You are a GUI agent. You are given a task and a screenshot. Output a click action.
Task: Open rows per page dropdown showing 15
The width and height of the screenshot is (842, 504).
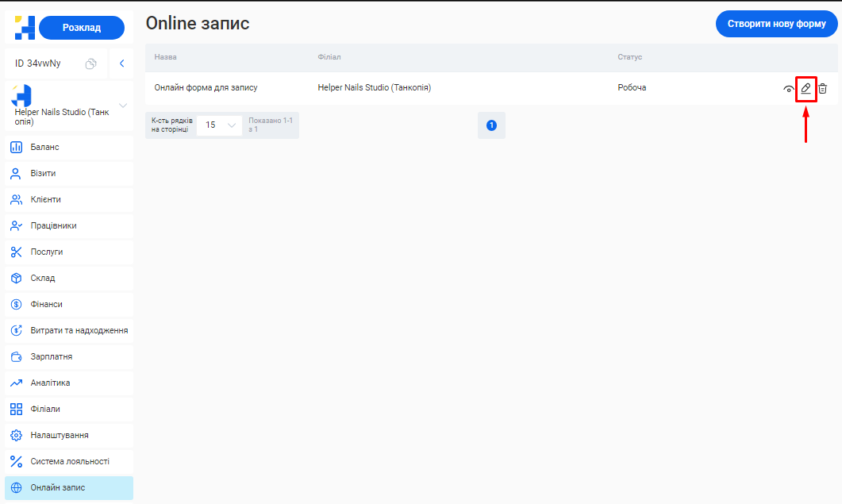(x=220, y=125)
